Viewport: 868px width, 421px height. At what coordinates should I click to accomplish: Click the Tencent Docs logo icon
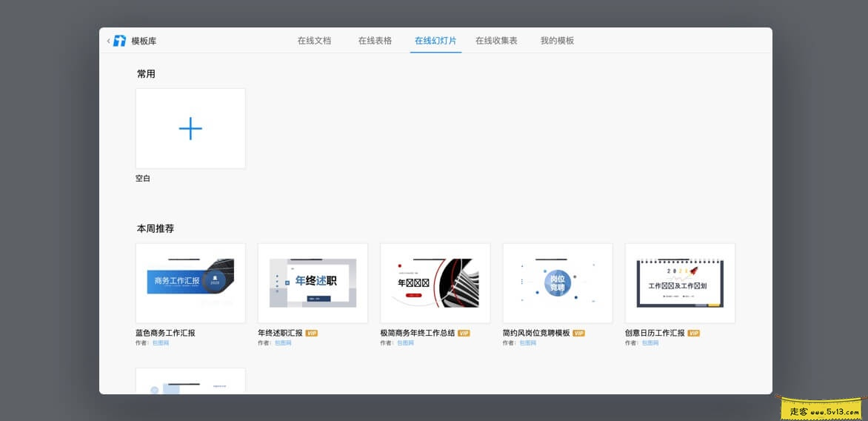coord(119,41)
